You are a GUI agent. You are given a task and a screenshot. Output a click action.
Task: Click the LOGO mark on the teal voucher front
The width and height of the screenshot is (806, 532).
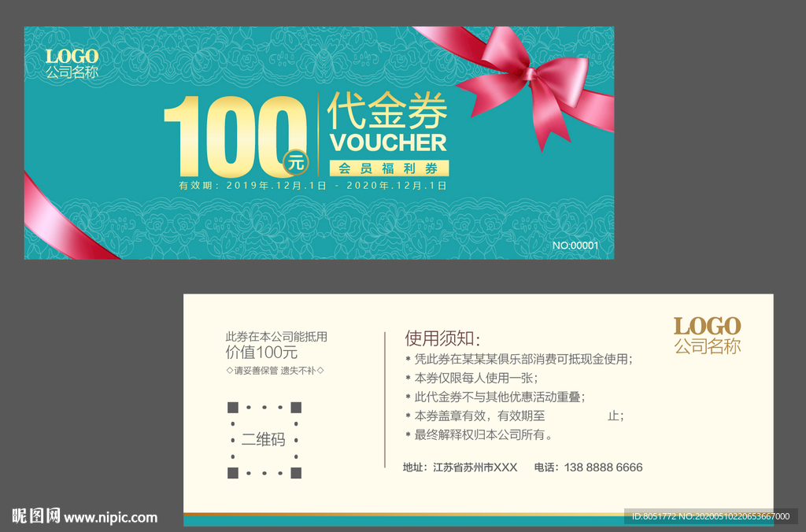point(72,57)
